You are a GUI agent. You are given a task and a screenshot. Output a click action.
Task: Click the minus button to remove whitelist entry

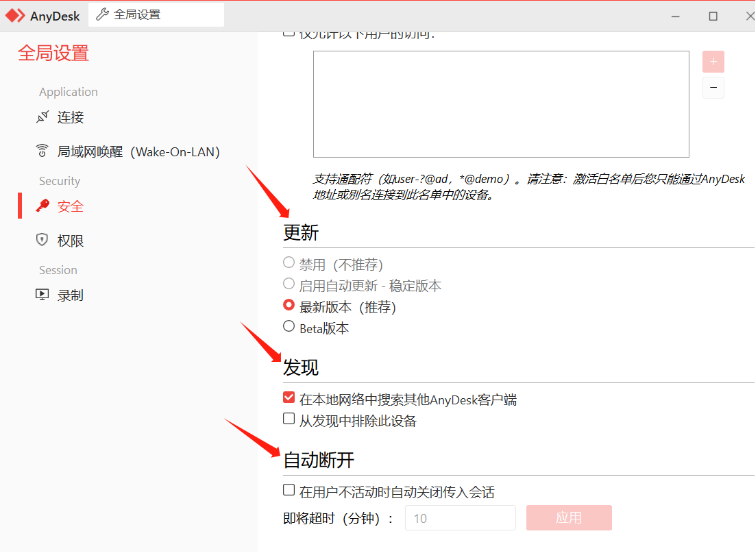pyautogui.click(x=713, y=88)
